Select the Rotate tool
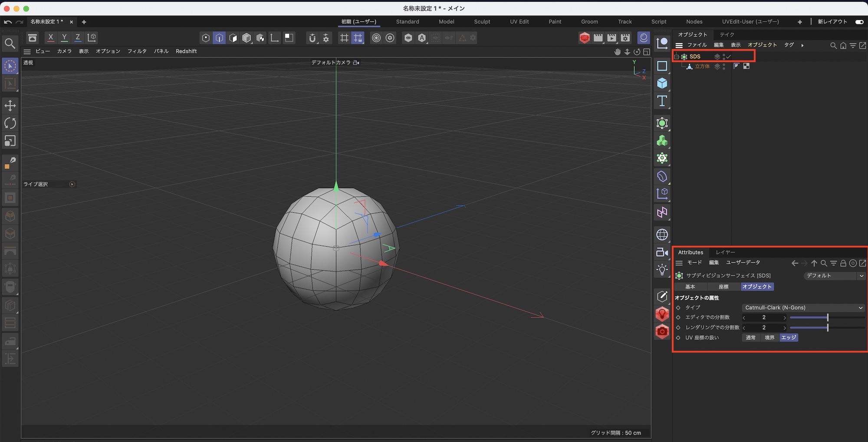This screenshot has height=442, width=868. pyautogui.click(x=10, y=123)
